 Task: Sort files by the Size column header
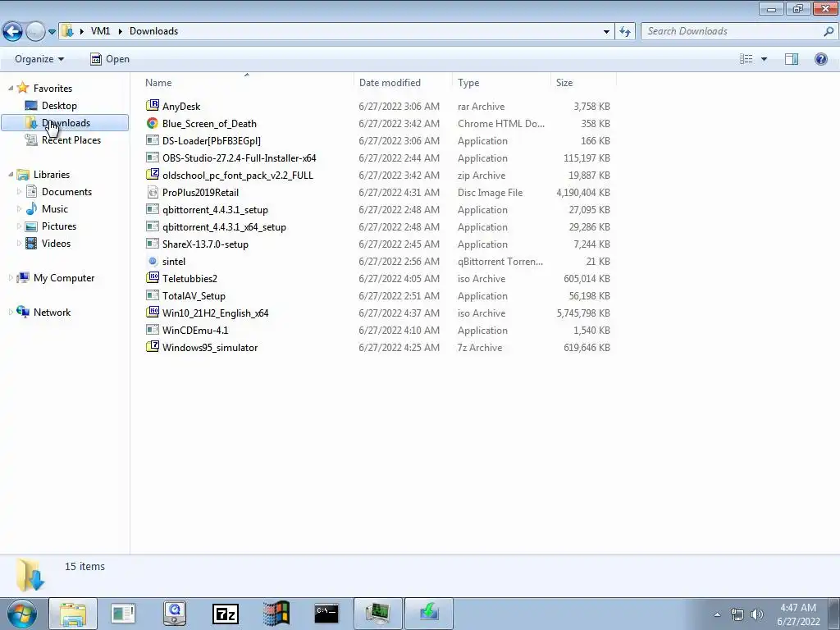pyautogui.click(x=583, y=83)
